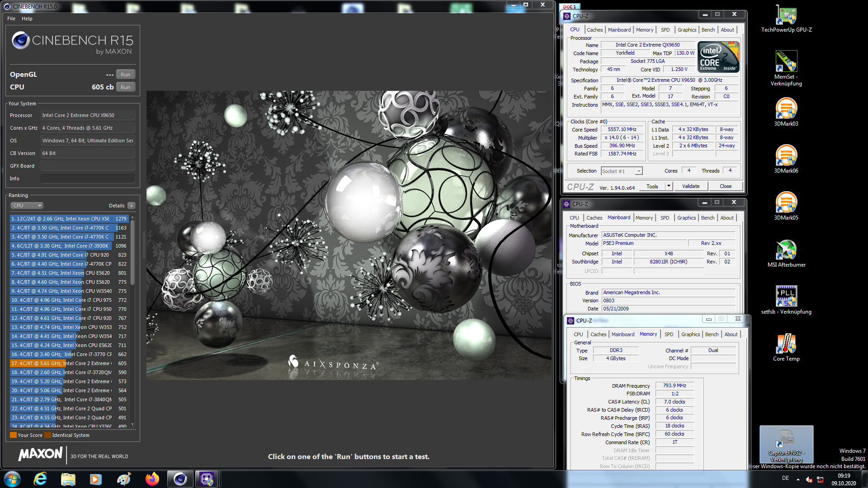Select ranking entry 4 i7-3930K

click(69, 246)
